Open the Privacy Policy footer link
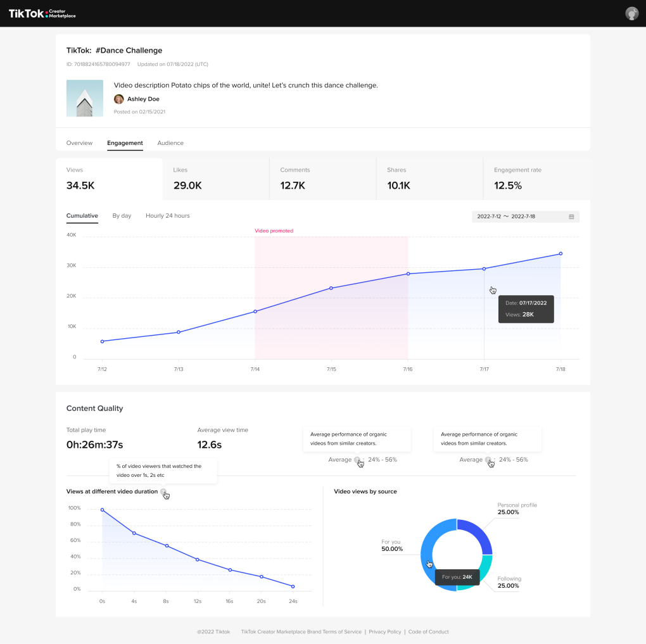Image resolution: width=646 pixels, height=644 pixels. (x=385, y=632)
